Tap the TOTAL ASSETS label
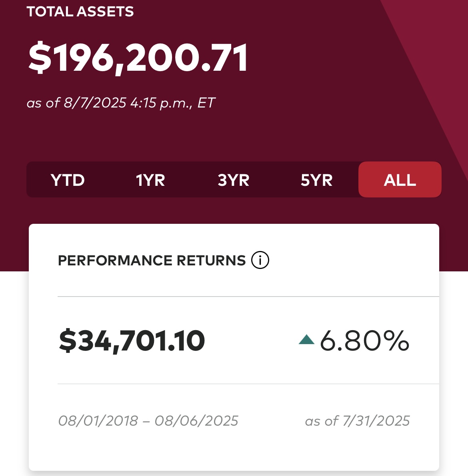This screenshot has height=476, width=468. pyautogui.click(x=80, y=12)
